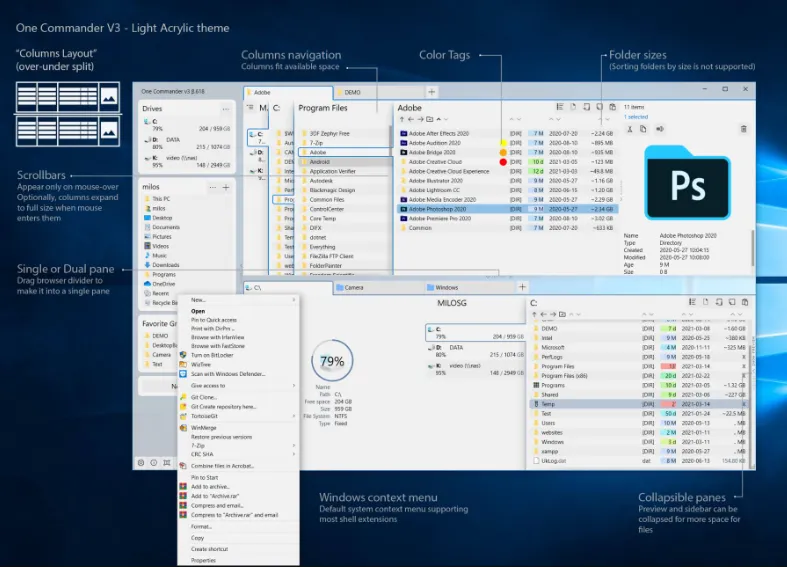Select C: drive in Drives sidebar panel
787x567 pixels.
pos(186,125)
